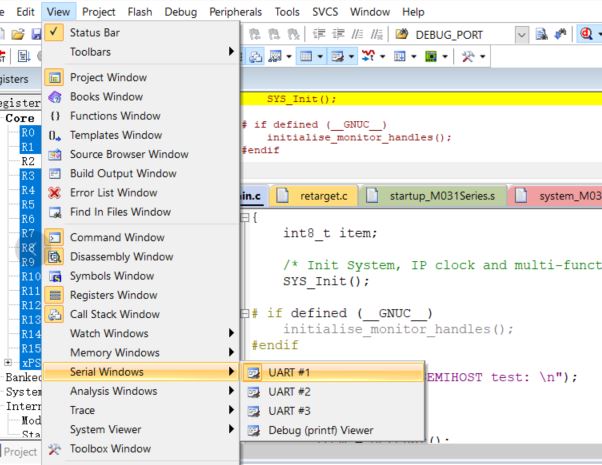
Task: Click the Toolbox hammer toolbar icon
Action: tap(468, 56)
